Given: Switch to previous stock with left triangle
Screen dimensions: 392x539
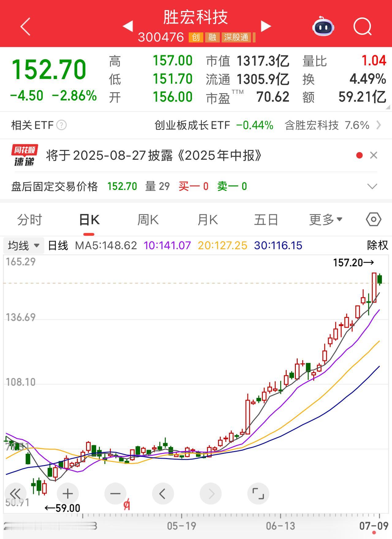Looking at the screenshot, I should [128, 26].
